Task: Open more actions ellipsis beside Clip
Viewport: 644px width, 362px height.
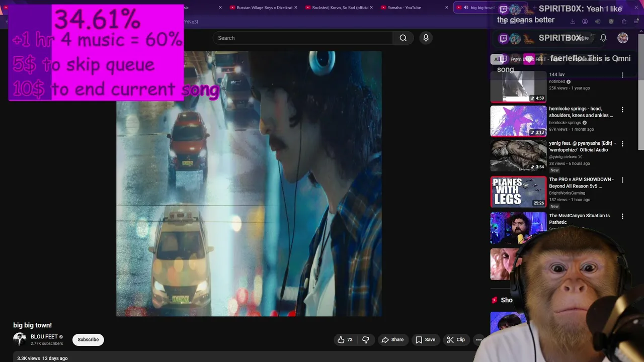Action: click(478, 340)
